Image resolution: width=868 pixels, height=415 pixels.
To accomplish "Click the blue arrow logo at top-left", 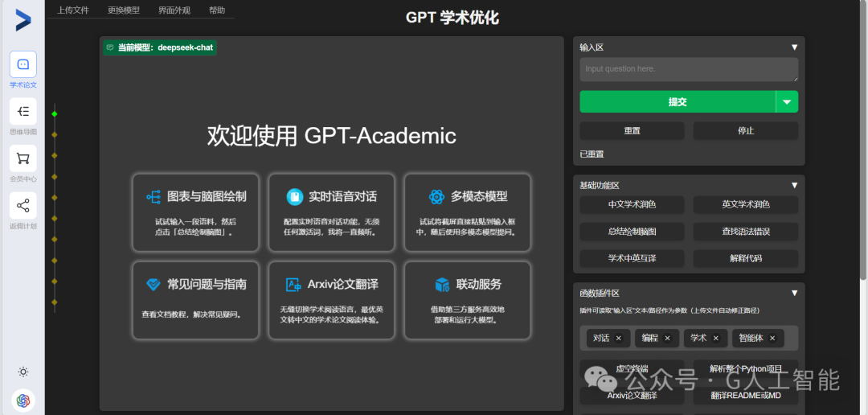I will [23, 20].
